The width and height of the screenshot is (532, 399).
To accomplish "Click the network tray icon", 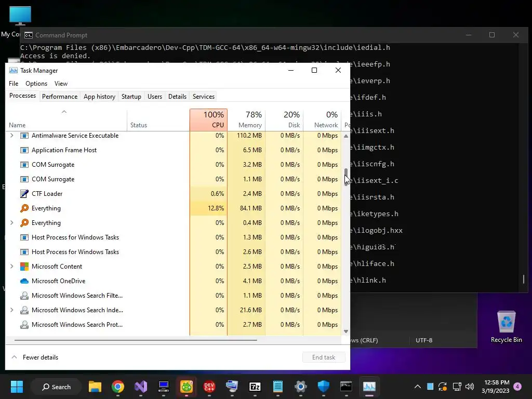I will (457, 387).
